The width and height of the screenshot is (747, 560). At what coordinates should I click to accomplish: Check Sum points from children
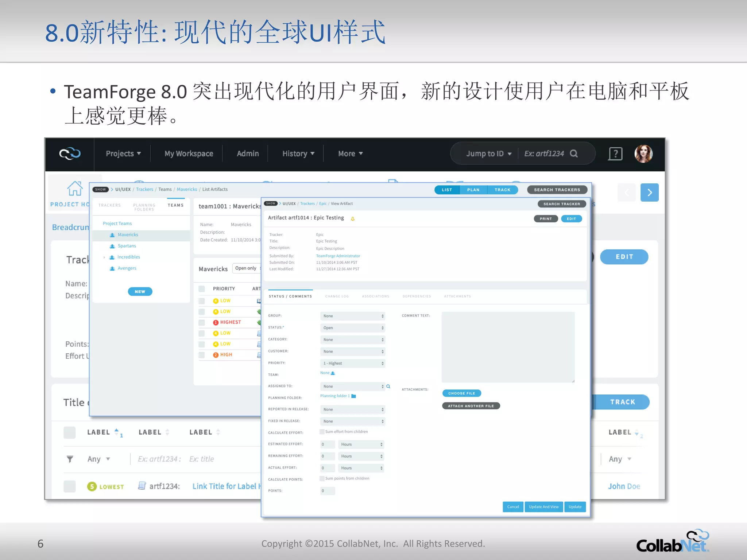click(322, 478)
